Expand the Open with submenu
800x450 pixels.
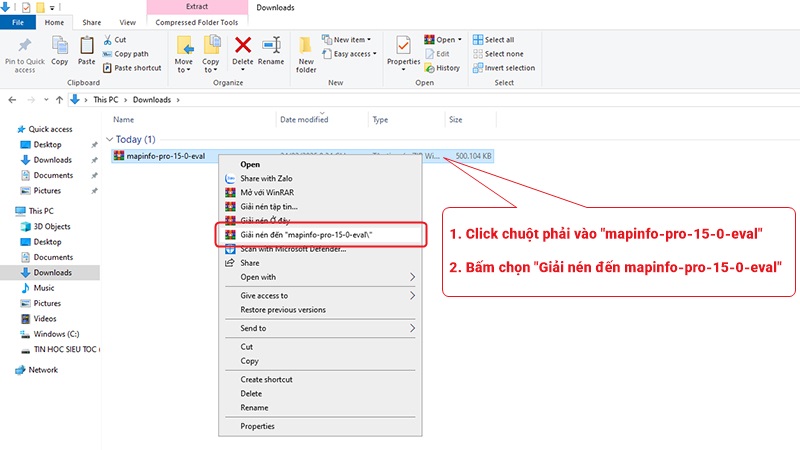tap(320, 277)
